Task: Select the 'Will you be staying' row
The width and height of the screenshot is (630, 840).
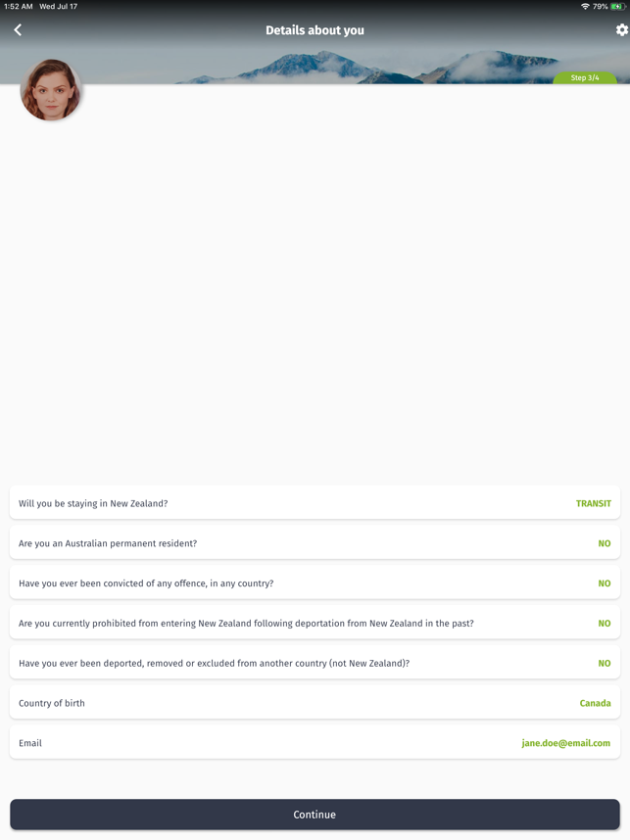Action: (93, 504)
